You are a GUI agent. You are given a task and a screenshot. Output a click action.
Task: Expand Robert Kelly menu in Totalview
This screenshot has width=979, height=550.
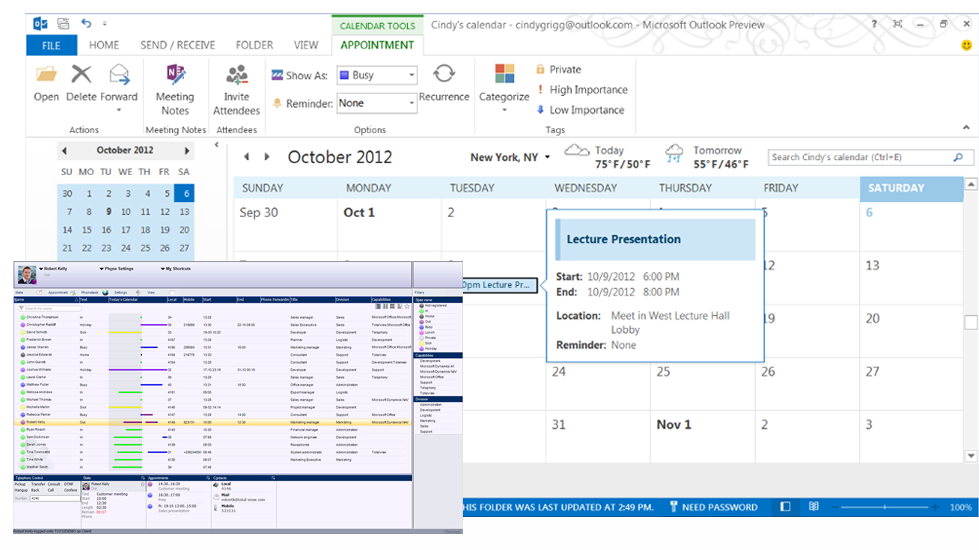coord(42,268)
